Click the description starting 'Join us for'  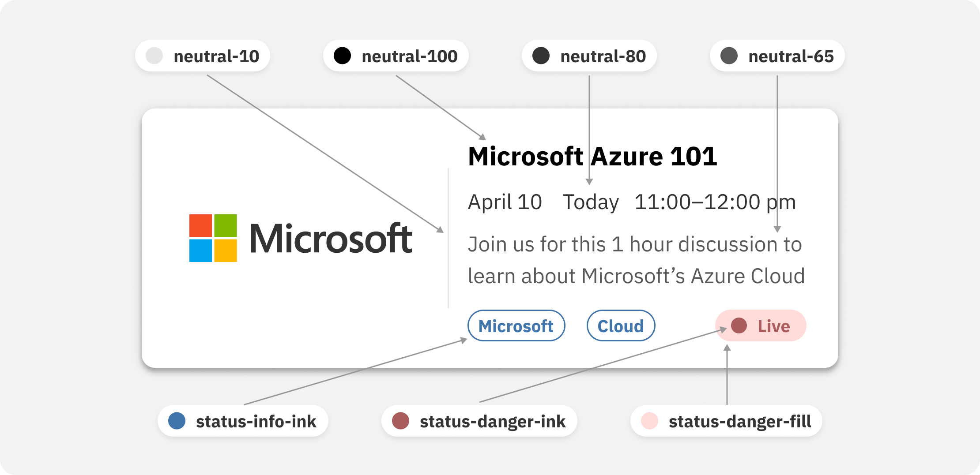pos(636,260)
